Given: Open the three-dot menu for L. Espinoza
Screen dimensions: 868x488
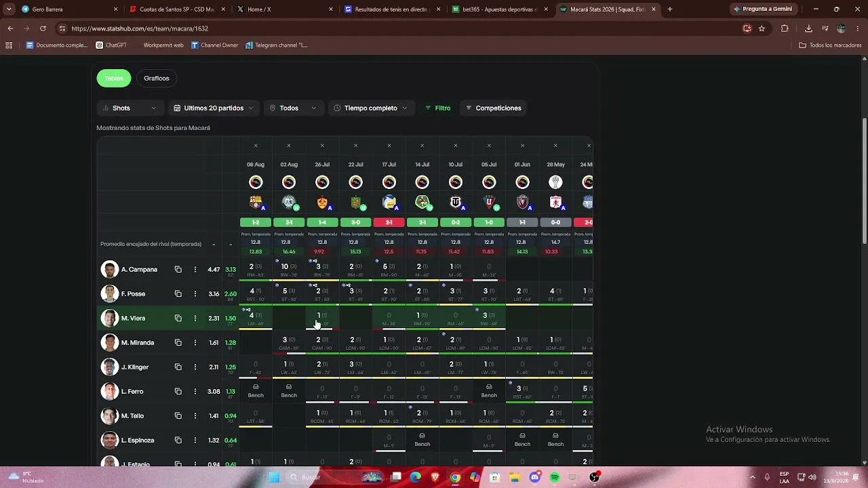Looking at the screenshot, I should [195, 441].
